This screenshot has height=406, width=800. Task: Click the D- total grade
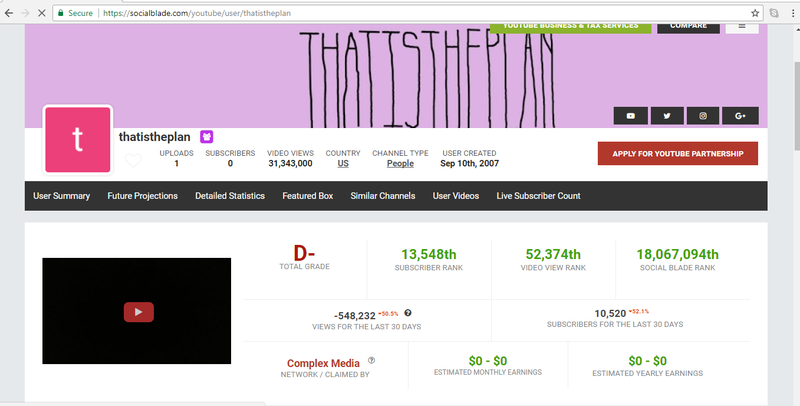pos(304,253)
